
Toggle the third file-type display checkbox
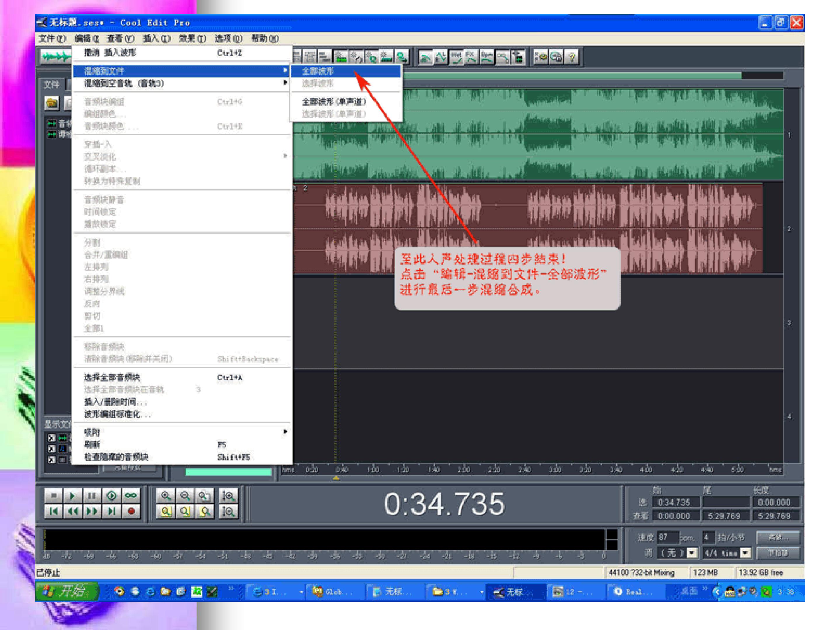click(52, 460)
